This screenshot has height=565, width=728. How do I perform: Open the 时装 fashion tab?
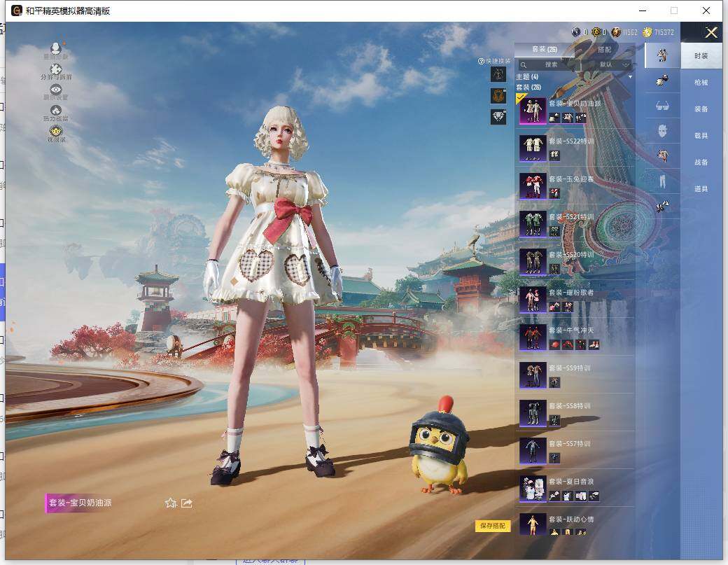pyautogui.click(x=701, y=56)
